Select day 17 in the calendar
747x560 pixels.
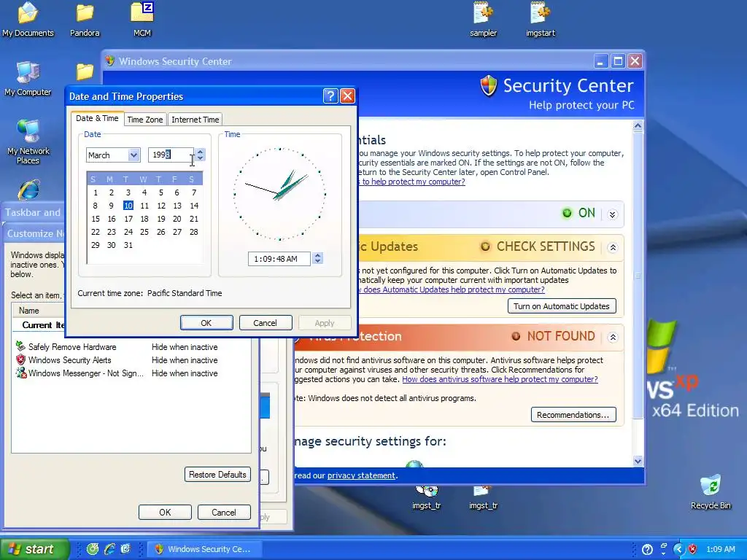pos(128,219)
